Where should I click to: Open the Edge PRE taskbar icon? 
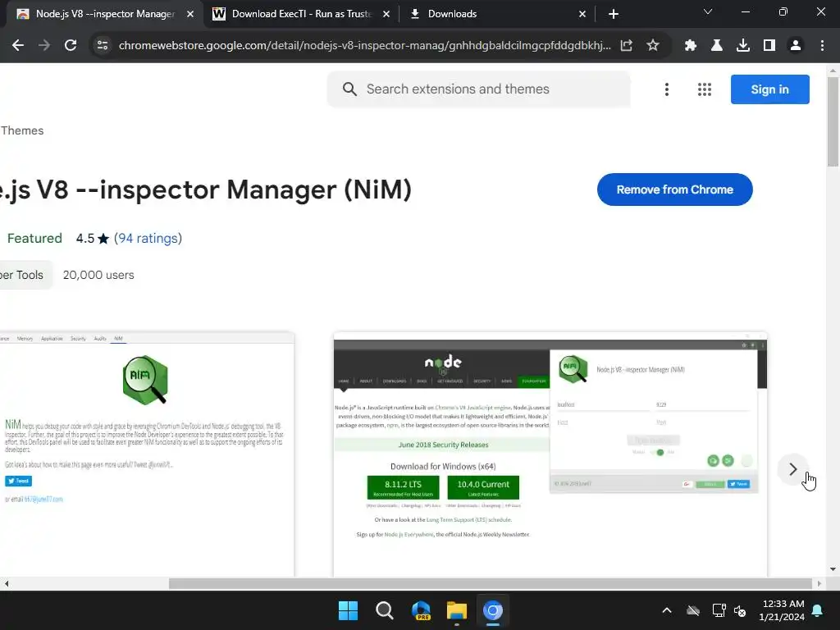(x=421, y=610)
